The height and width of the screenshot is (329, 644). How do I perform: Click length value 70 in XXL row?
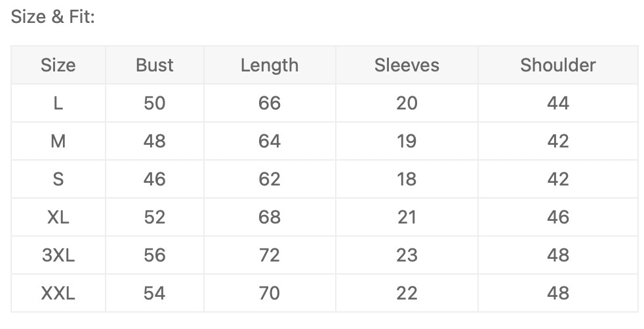pos(270,293)
